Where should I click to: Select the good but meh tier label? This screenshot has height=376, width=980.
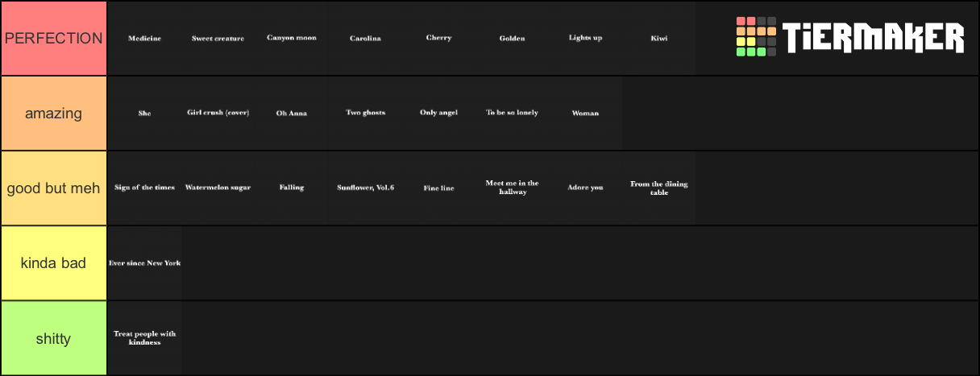(x=54, y=188)
